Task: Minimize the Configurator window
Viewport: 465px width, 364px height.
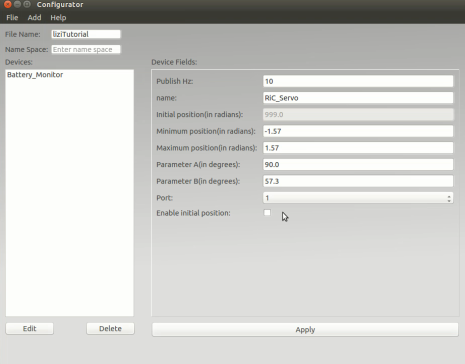Action: (x=17, y=4)
